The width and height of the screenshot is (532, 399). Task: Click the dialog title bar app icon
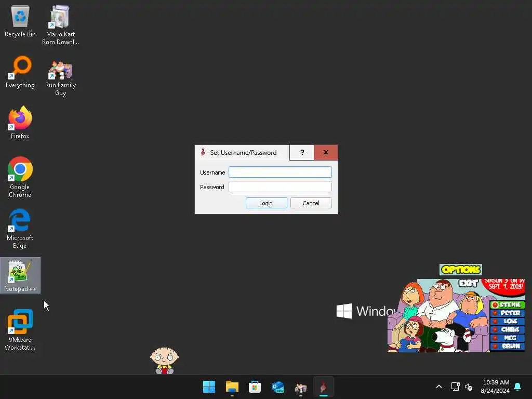203,152
